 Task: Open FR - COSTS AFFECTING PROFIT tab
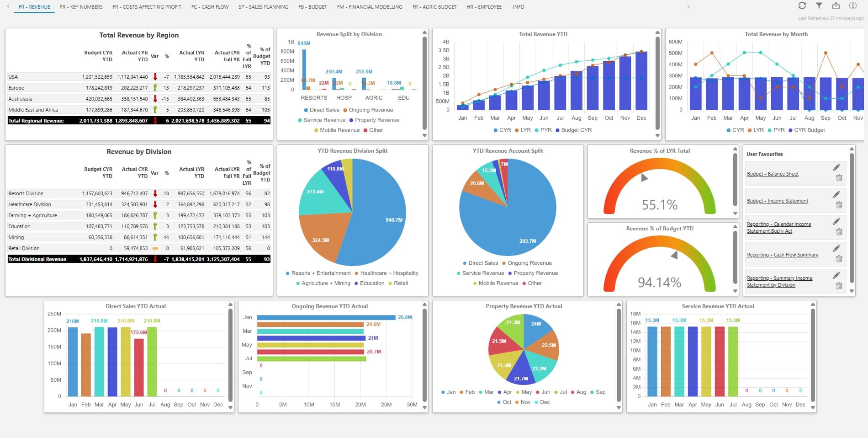[x=147, y=7]
